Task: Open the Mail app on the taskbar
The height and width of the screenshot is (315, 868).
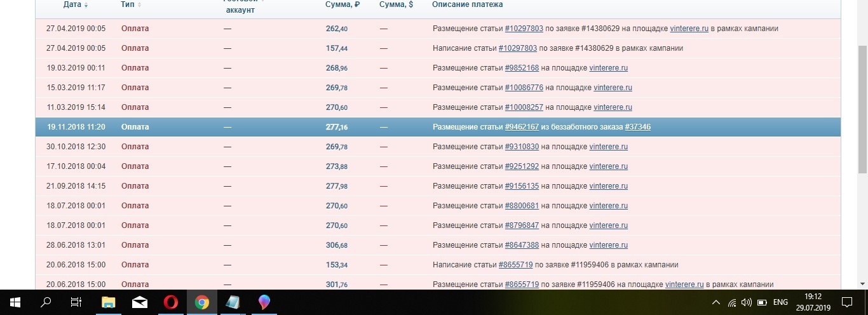Action: (140, 302)
